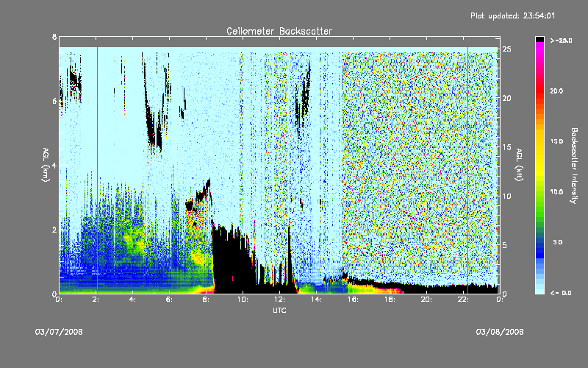Click the '6:' hour tick on UTC axis
Image resolution: width=588 pixels, height=368 pixels.
(x=170, y=300)
